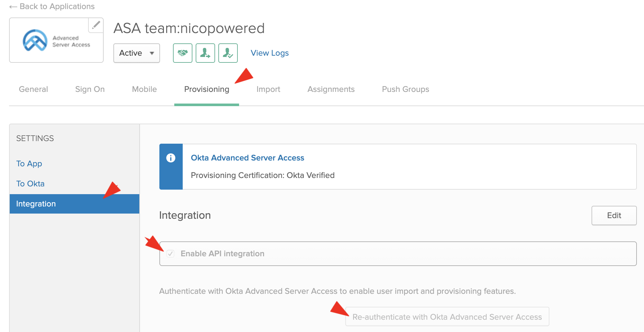
Task: Toggle the Enable API integration checkbox
Action: pos(170,254)
